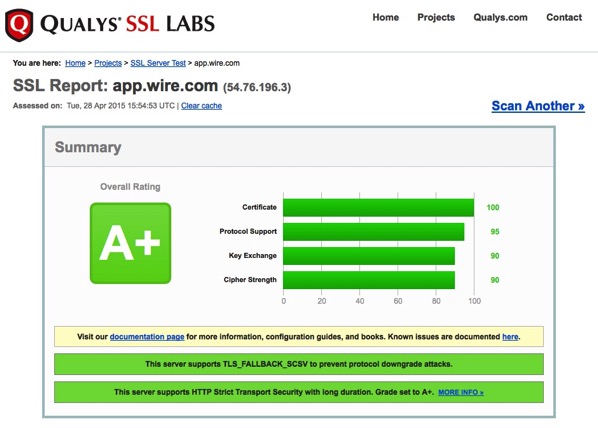
Task: Click the 'Overall Rating' label
Action: [x=130, y=187]
